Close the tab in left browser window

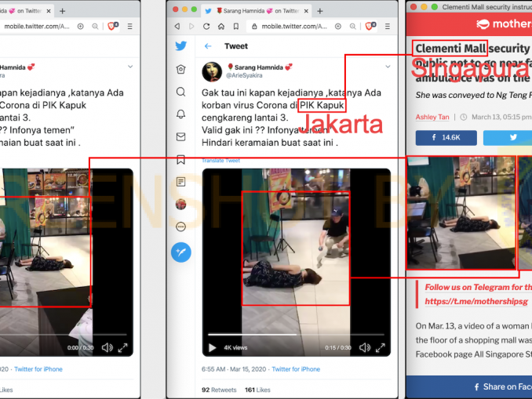(x=49, y=11)
